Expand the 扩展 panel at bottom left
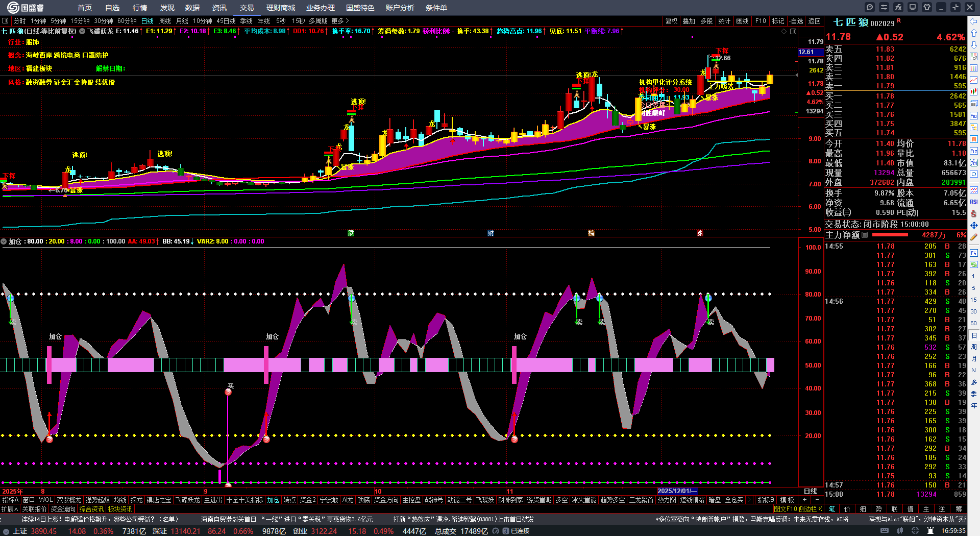Screen dimensions: 980x536 (10, 509)
